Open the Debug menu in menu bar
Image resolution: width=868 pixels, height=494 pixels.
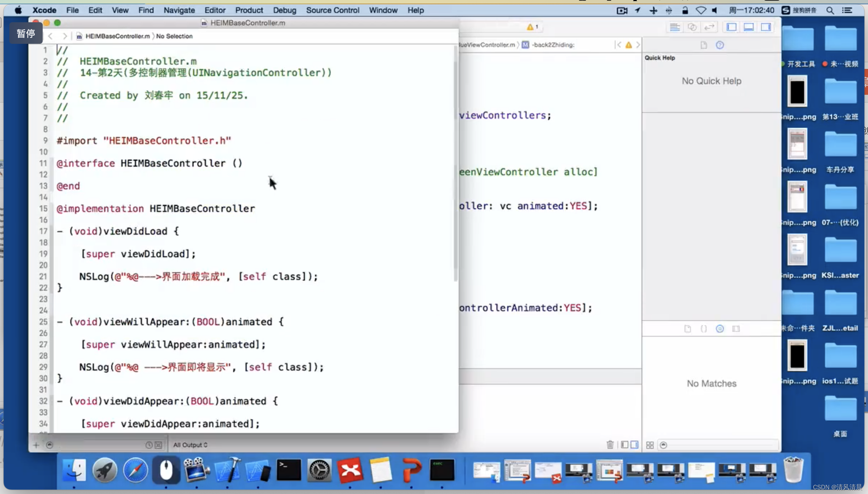coord(284,10)
